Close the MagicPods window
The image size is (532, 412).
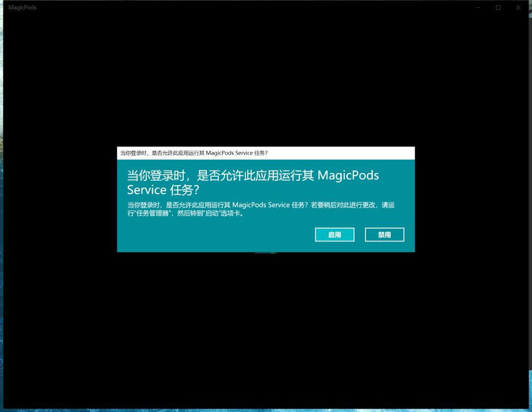pos(518,7)
